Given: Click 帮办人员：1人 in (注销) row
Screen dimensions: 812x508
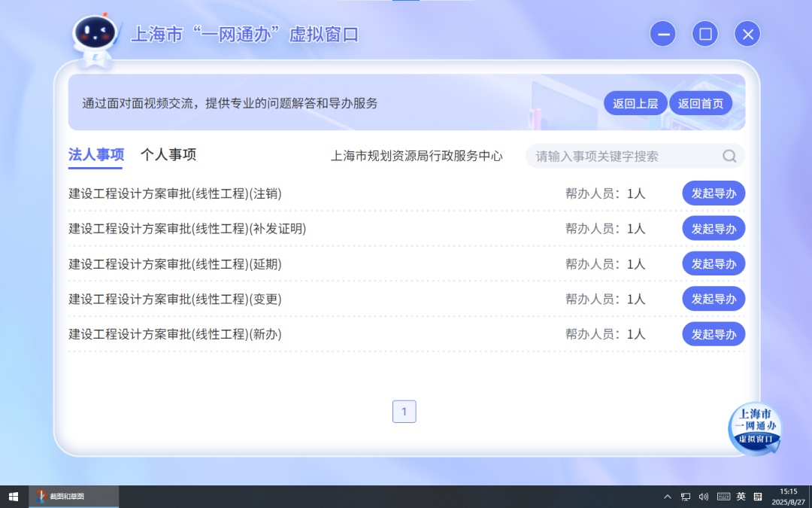Looking at the screenshot, I should [x=604, y=194].
